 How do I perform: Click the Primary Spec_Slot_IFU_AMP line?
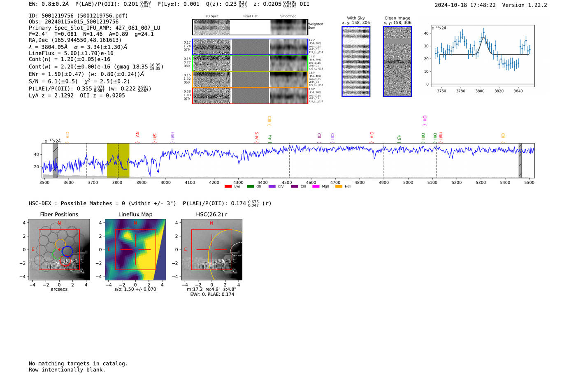95,28
